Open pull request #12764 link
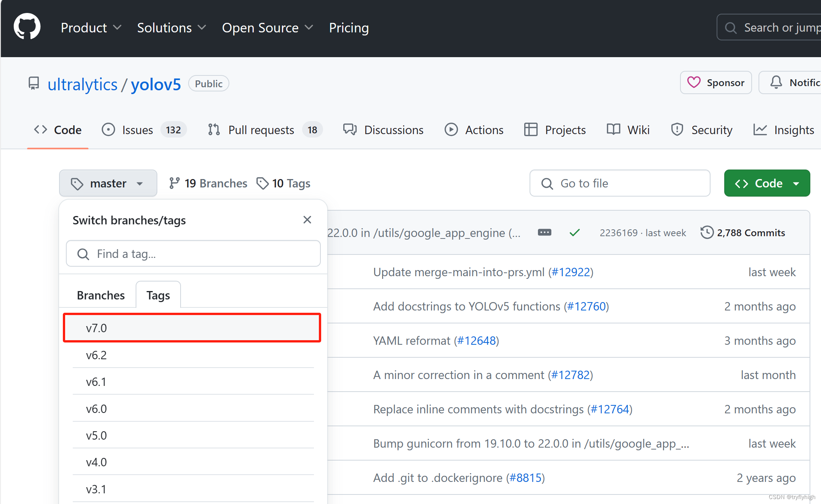 [610, 409]
